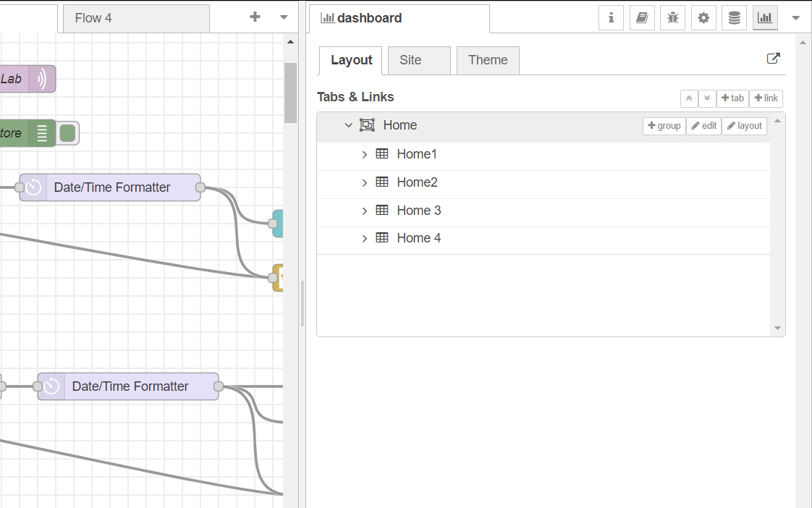Add a group to Home tab
This screenshot has width=812, height=508.
click(x=664, y=126)
